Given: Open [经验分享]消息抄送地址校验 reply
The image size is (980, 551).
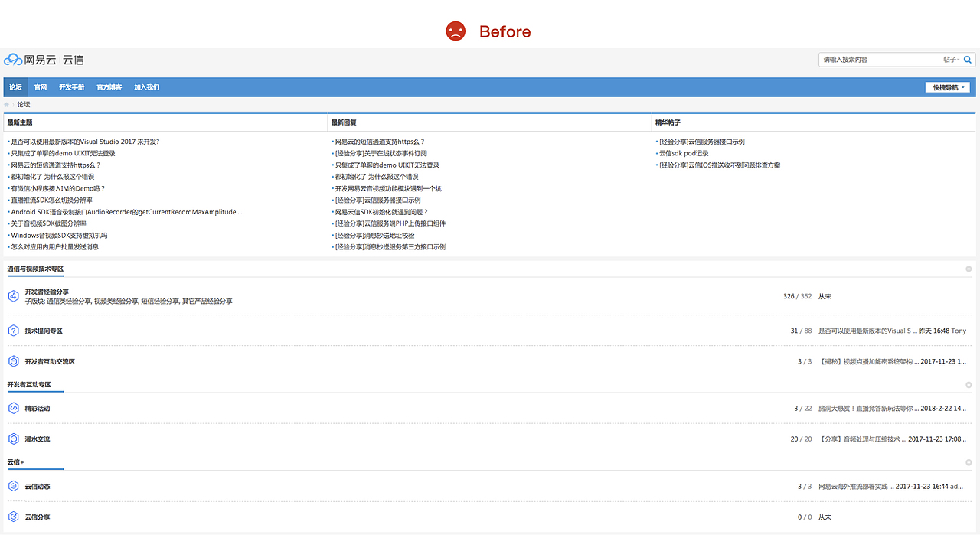Looking at the screenshot, I should 374,236.
